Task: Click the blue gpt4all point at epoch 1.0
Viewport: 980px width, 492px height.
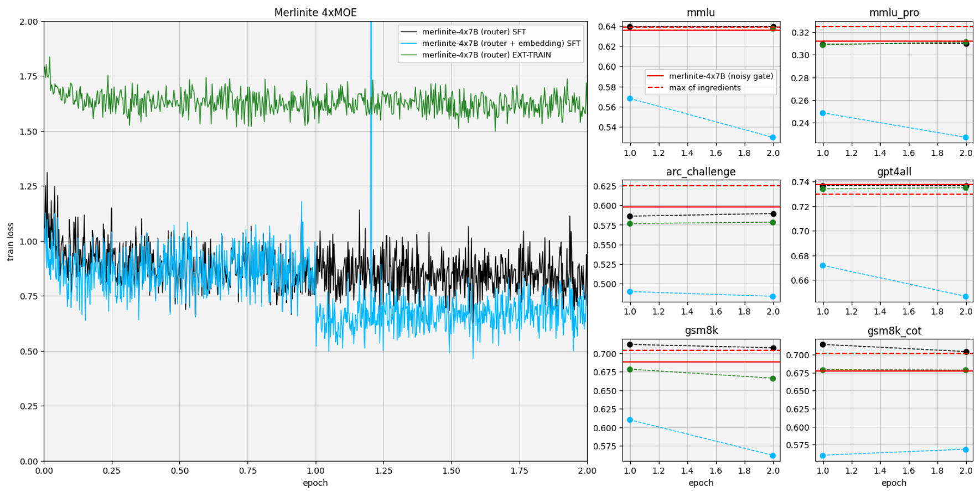Action: click(x=823, y=265)
